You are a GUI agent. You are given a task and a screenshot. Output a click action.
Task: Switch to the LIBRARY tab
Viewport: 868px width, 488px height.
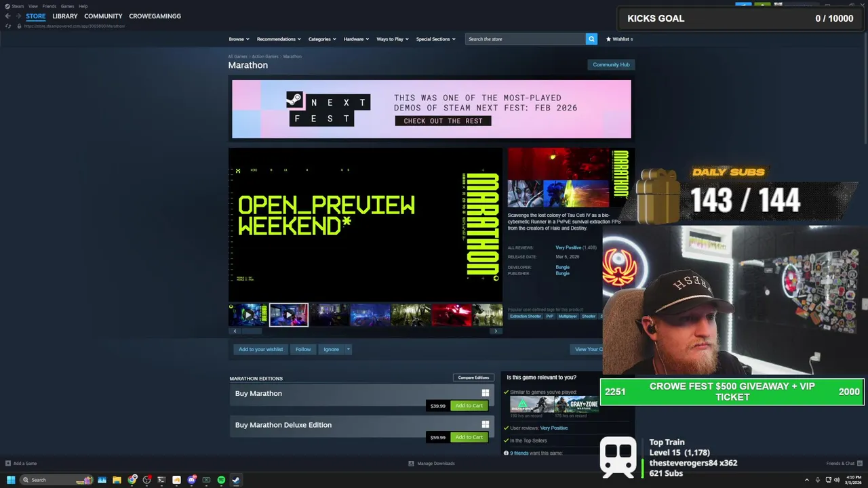coord(65,16)
